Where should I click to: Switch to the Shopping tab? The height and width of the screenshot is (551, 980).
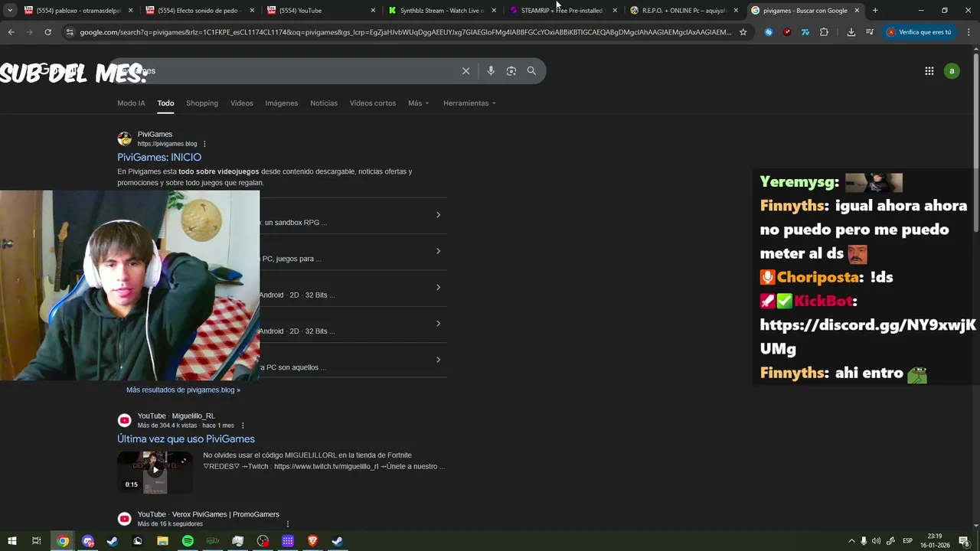pyautogui.click(x=202, y=103)
